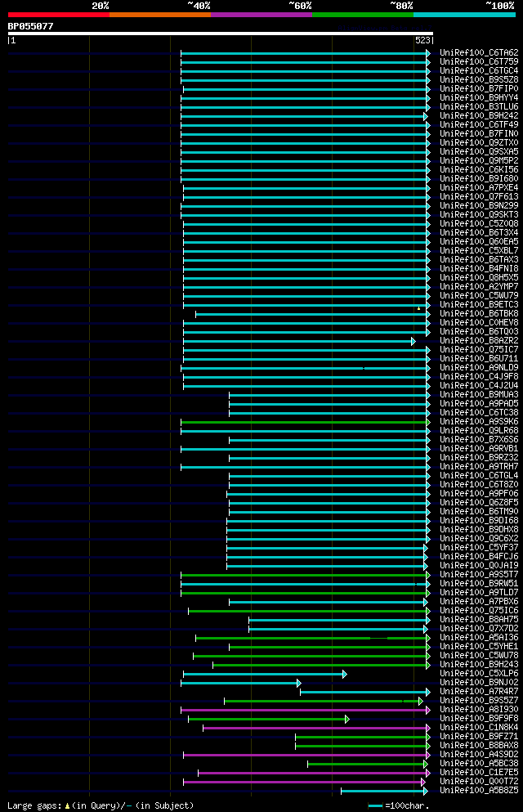Select the UniRef100_Q9M5P2 label
Image resolution: width=523 pixels, height=812 pixels.
[x=479, y=160]
